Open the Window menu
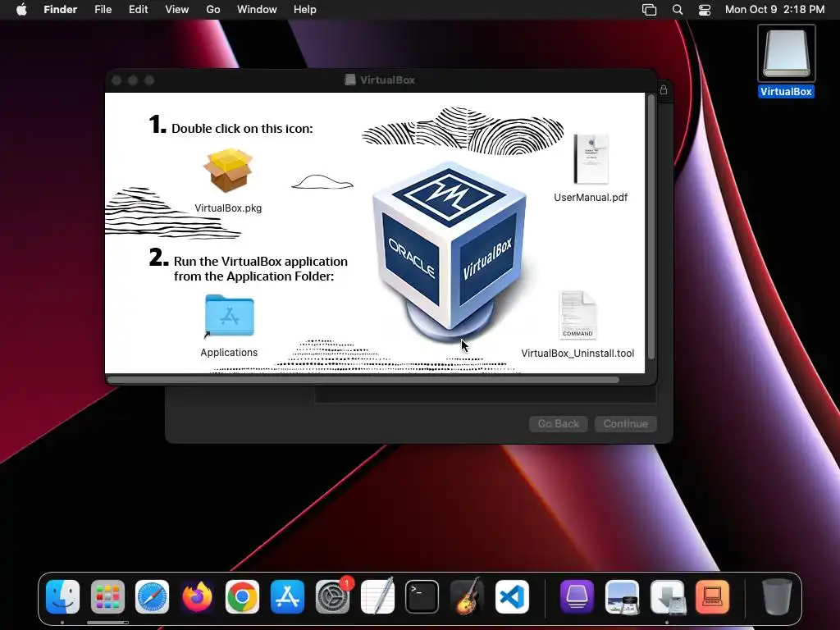840x630 pixels. point(257,10)
